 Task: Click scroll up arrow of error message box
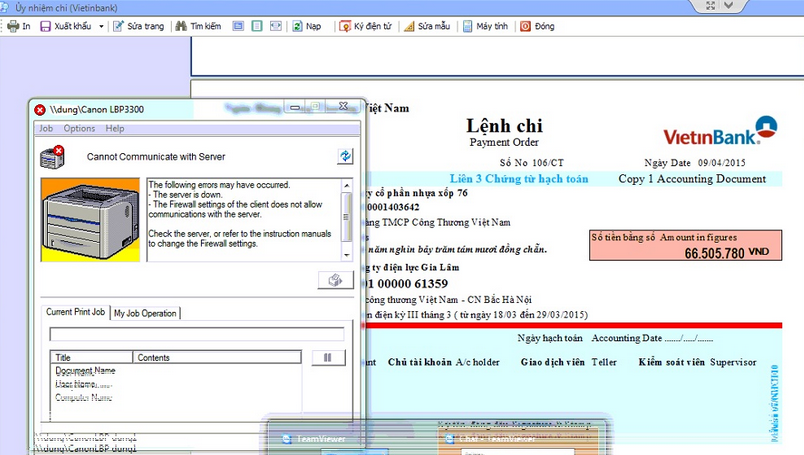(x=347, y=185)
